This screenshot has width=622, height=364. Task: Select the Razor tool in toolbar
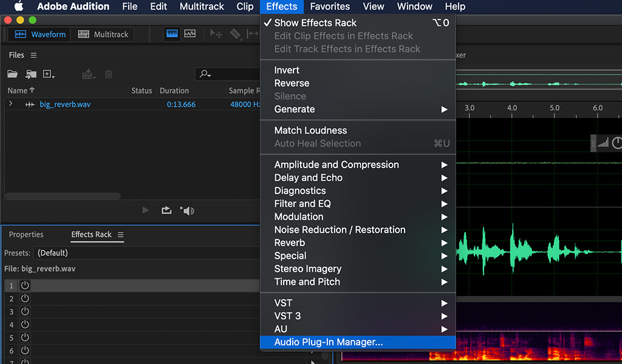click(x=235, y=34)
